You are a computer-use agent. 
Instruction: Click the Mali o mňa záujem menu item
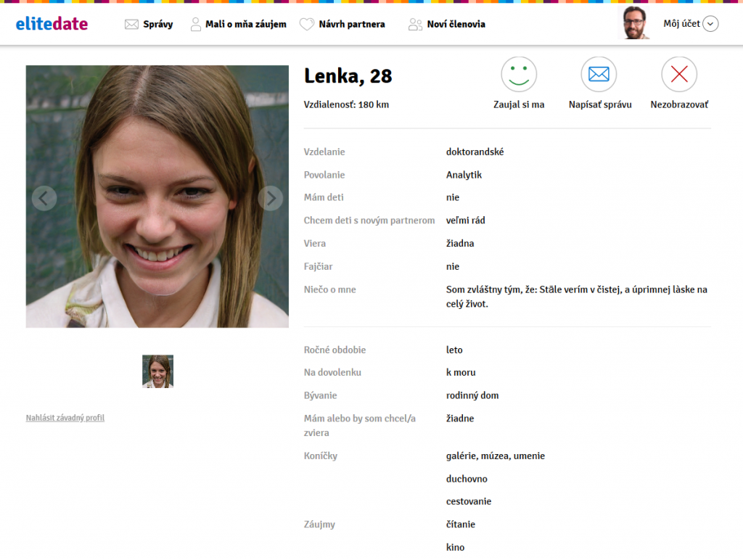245,24
